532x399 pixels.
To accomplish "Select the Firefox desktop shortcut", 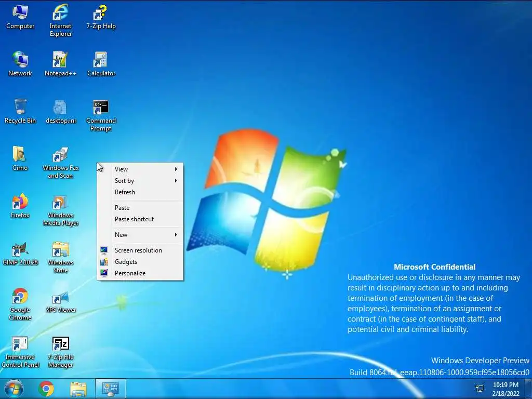I will click(20, 206).
